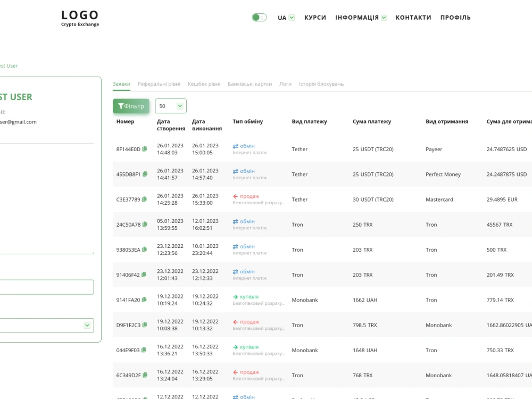The image size is (532, 399).
Task: Open the 50 rows-per-page dropdown
Action: [171, 106]
